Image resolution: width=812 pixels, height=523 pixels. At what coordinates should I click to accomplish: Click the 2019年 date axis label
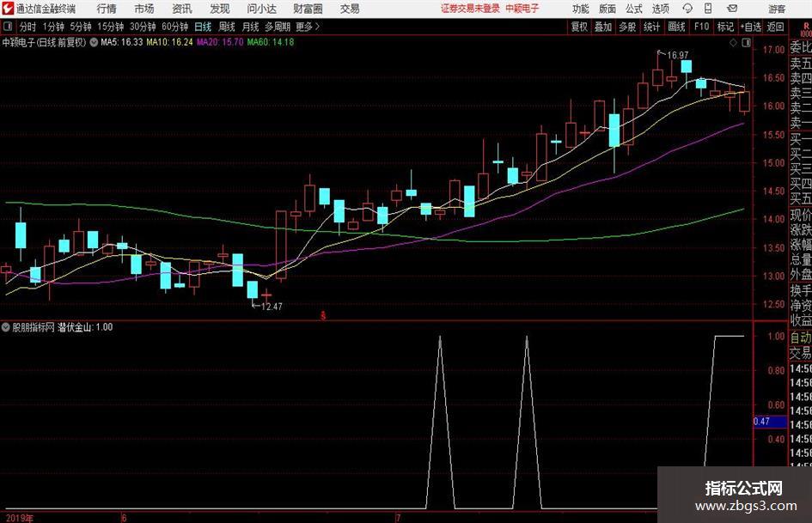[x=20, y=518]
